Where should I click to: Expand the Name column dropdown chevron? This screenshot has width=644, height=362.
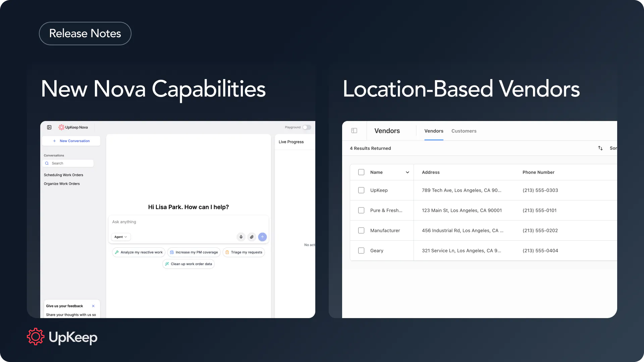click(x=408, y=172)
